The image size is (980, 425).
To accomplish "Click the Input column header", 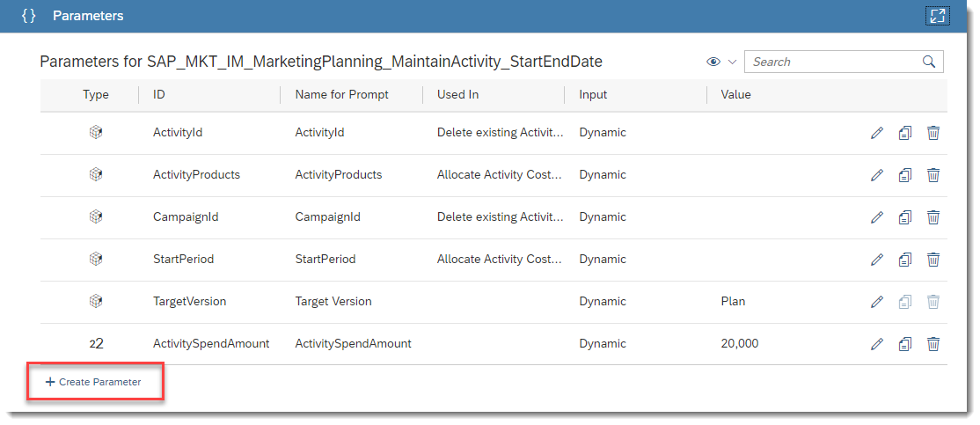I will coord(593,95).
